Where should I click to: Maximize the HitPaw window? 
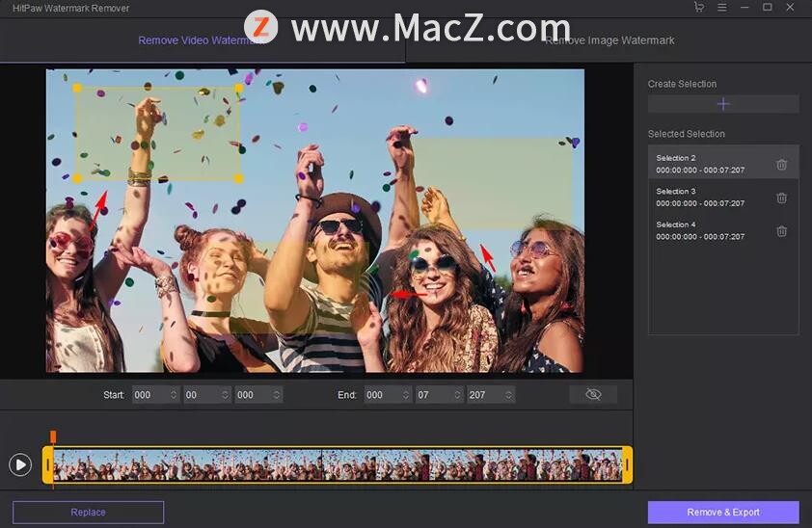(x=768, y=8)
